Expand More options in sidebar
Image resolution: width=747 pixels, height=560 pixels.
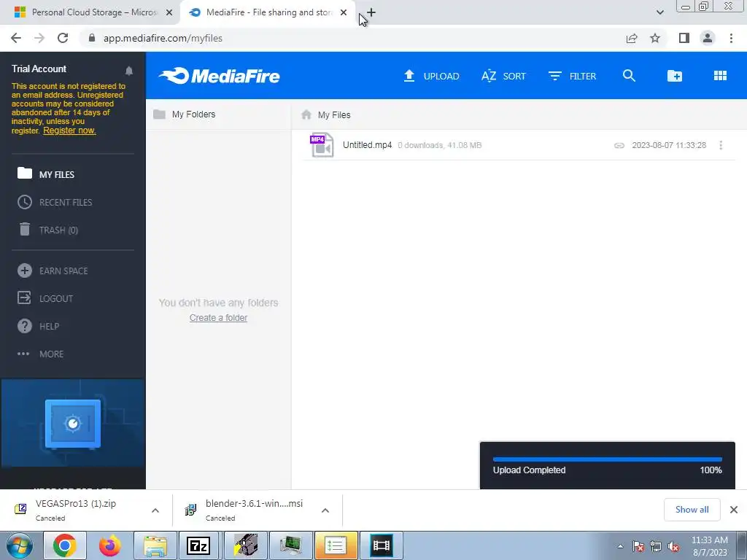coord(41,354)
